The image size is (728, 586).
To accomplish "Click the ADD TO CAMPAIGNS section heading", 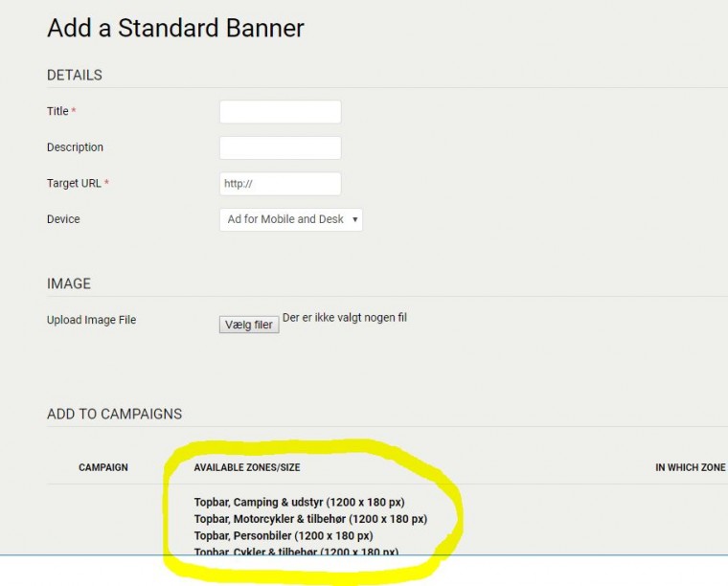I will point(114,415).
